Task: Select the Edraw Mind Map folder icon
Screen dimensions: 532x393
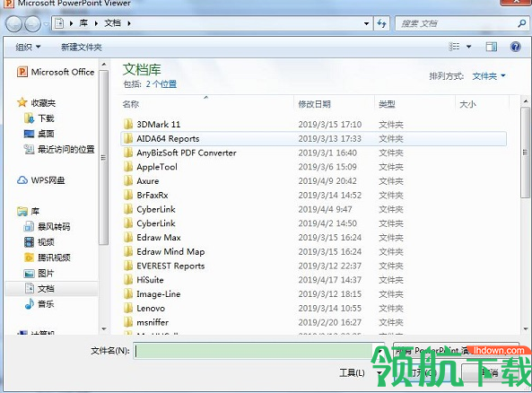Action: [128, 251]
